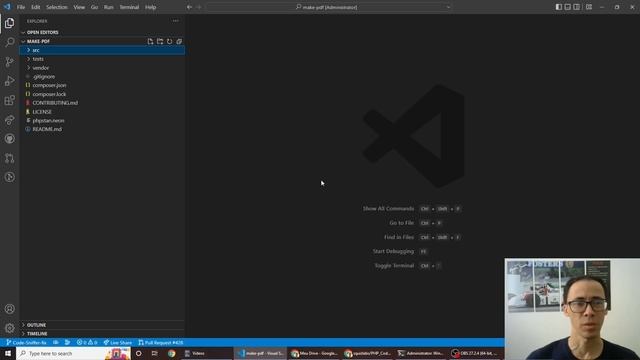
Task: Open the Live Share activity bar icon
Action: point(9,120)
